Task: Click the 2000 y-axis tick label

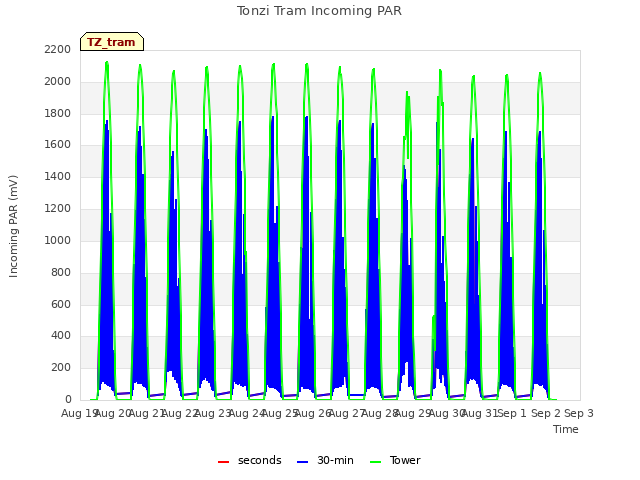Action: (58, 81)
